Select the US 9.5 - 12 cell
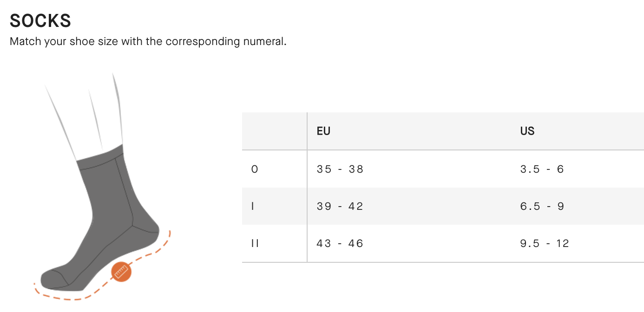 pos(545,243)
